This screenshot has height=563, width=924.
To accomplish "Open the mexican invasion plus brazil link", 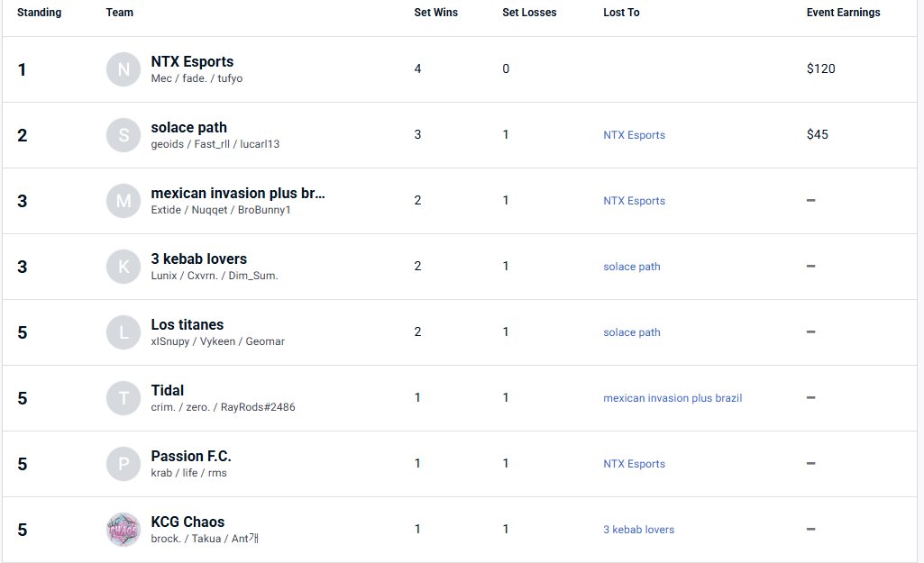I will 672,398.
